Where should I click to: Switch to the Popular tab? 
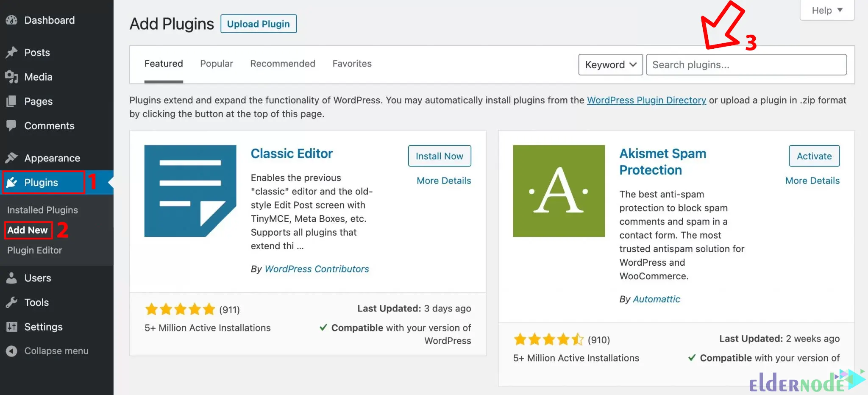point(217,64)
